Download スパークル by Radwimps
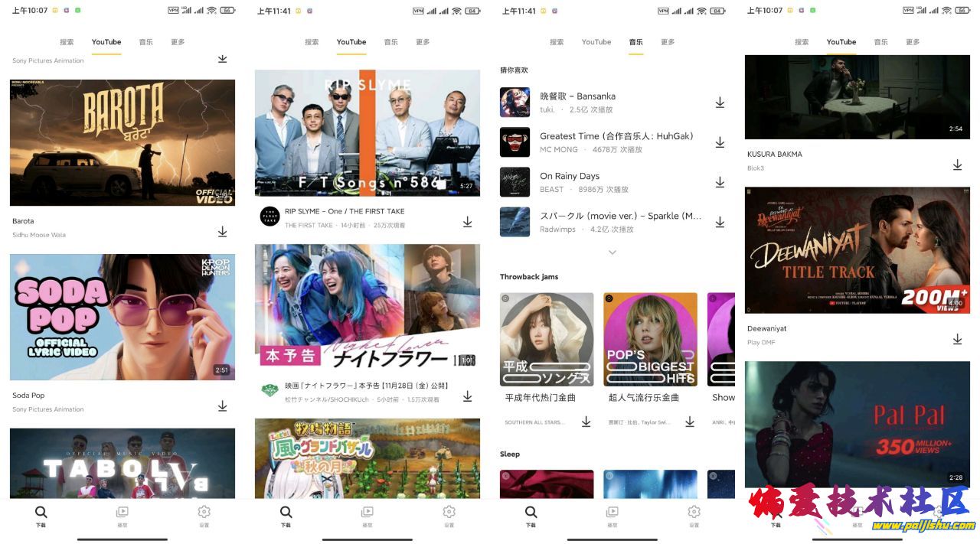The height and width of the screenshot is (544, 980). (x=720, y=222)
